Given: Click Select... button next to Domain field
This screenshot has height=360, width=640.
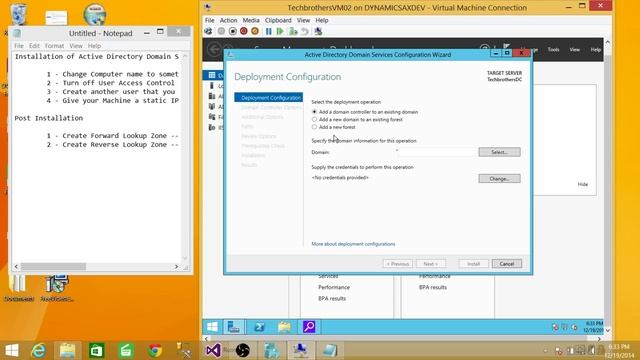Looking at the screenshot, I should tap(499, 152).
